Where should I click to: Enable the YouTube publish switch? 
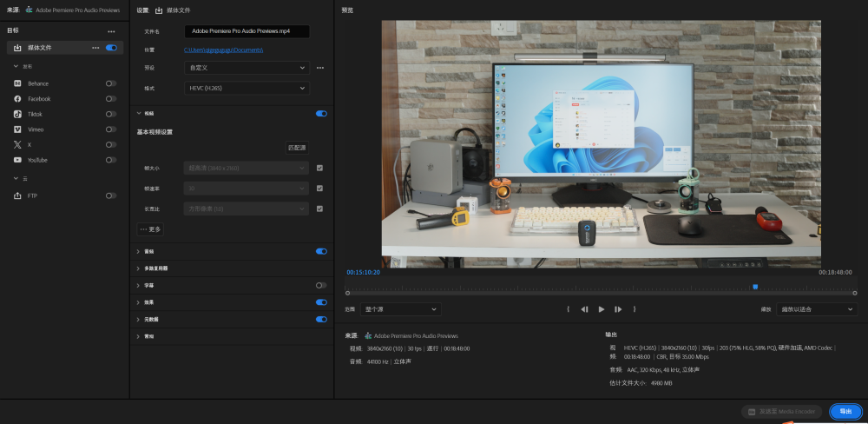coord(111,160)
